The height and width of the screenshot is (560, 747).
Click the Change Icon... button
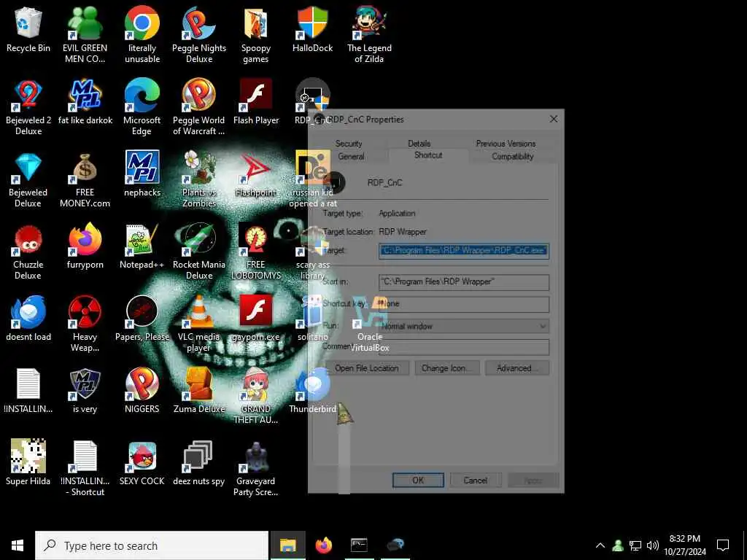coord(447,368)
